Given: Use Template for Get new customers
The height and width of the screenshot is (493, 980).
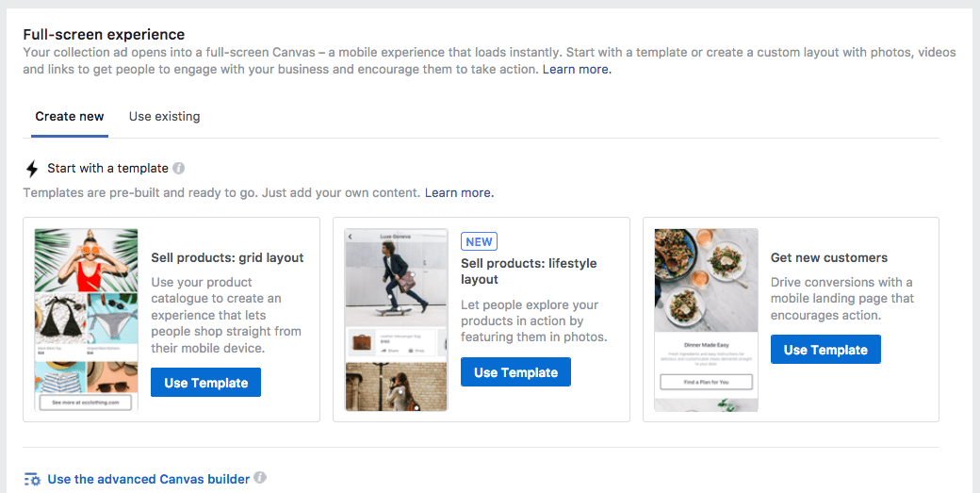Looking at the screenshot, I should [825, 350].
